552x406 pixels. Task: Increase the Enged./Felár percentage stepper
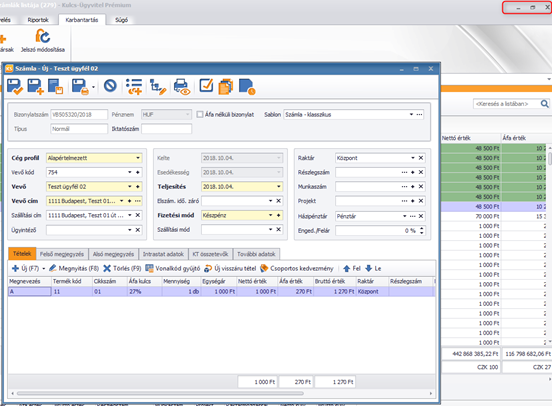pyautogui.click(x=422, y=229)
